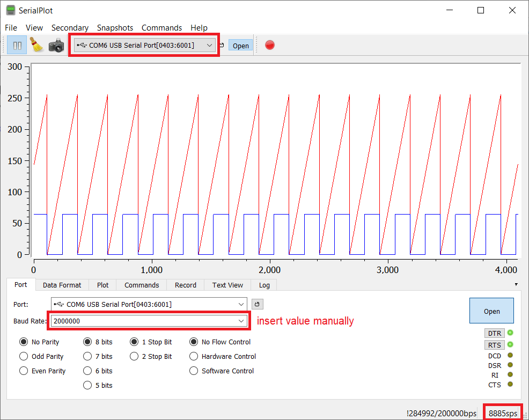Click the green indicator next to DTR
529x420 pixels.
510,333
